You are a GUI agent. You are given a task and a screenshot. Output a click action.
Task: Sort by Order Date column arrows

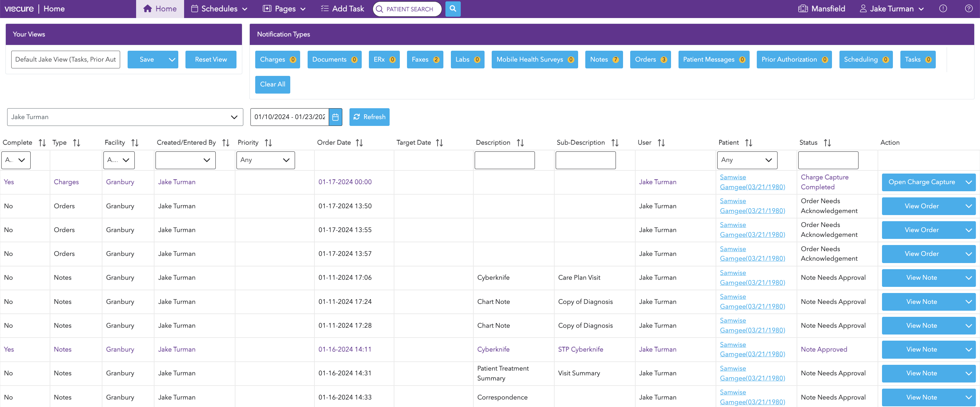click(360, 143)
